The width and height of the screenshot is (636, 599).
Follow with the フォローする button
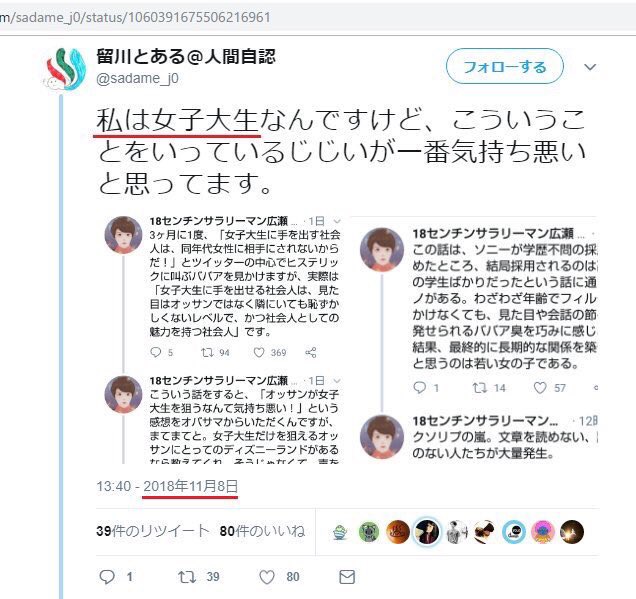coord(505,67)
